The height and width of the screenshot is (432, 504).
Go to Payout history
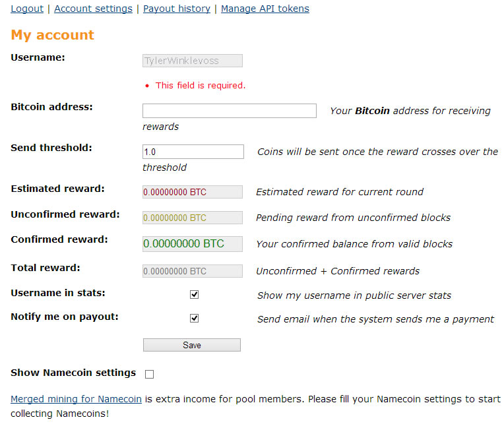177,9
